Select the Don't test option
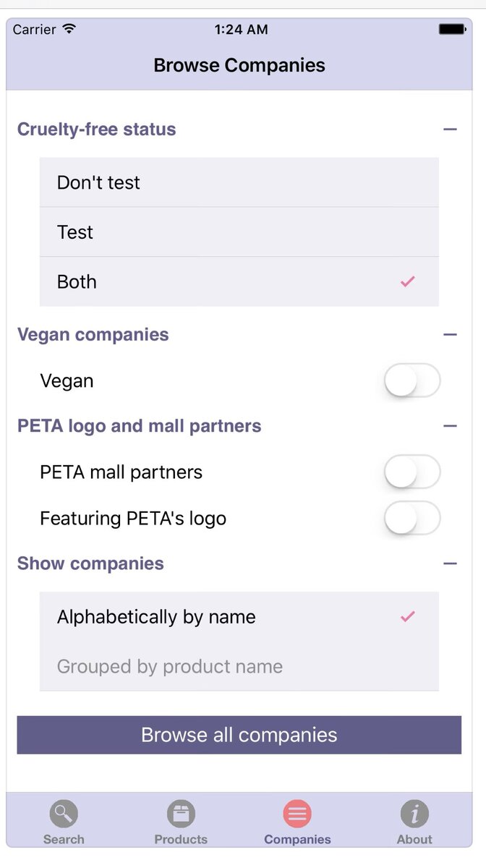486x868 pixels. coord(239,182)
